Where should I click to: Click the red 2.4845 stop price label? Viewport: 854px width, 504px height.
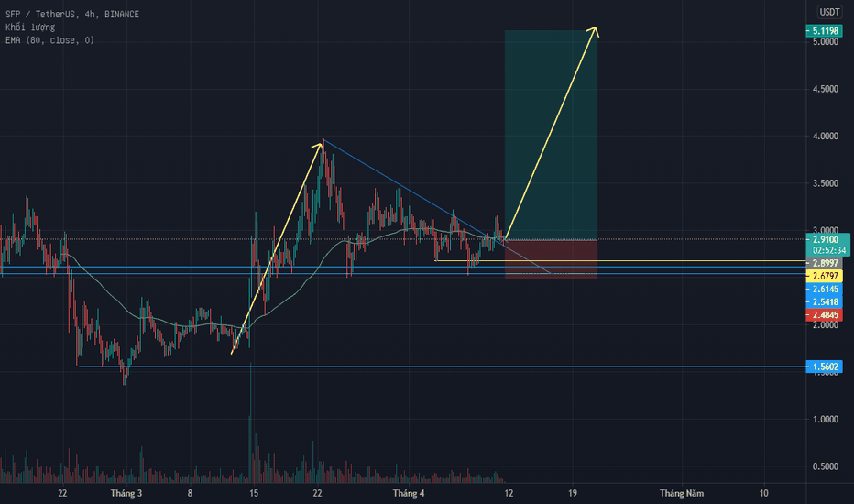point(824,315)
